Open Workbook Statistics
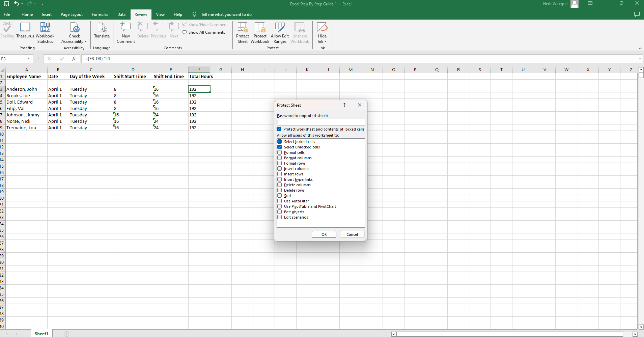 [x=45, y=33]
